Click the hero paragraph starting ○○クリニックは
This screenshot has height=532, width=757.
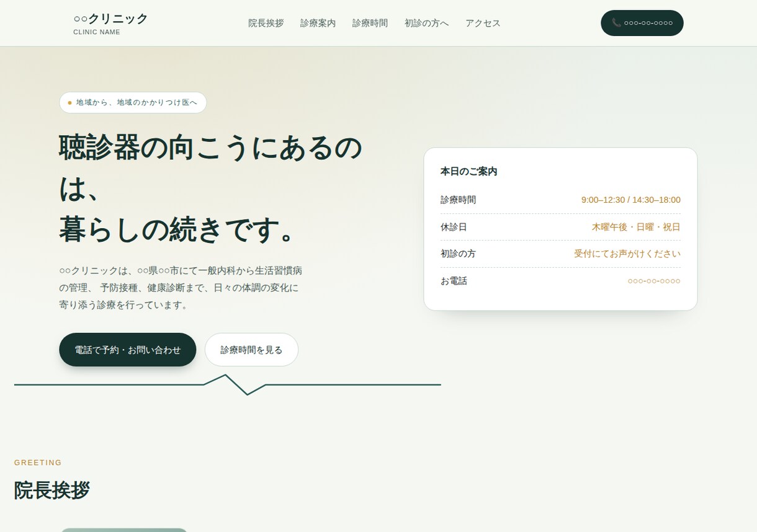click(181, 288)
